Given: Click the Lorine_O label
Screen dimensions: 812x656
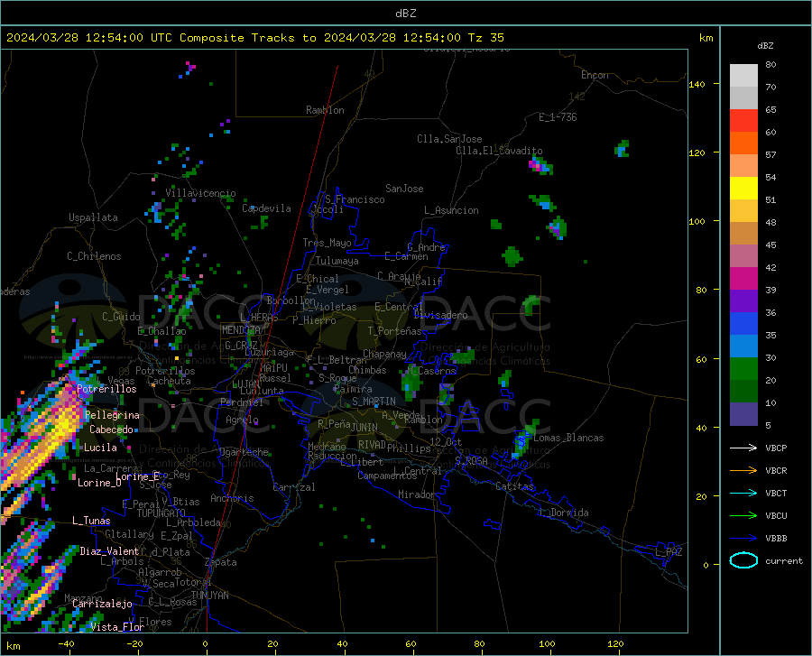Looking at the screenshot, I should point(99,483).
